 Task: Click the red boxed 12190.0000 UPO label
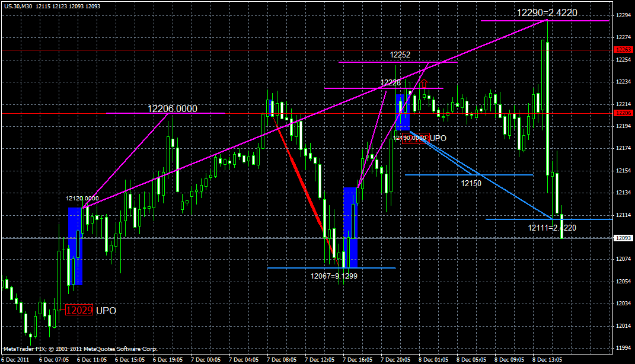click(x=415, y=138)
